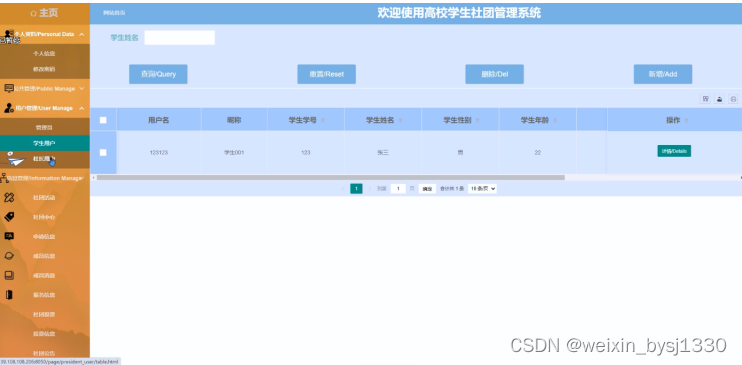This screenshot has height=365, width=742.
Task: Toggle the select-all checkbox in table header
Action: (x=103, y=120)
